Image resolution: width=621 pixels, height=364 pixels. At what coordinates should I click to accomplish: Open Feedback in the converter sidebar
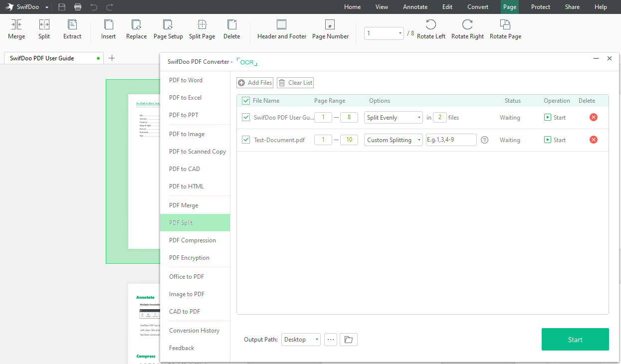(x=195, y=348)
